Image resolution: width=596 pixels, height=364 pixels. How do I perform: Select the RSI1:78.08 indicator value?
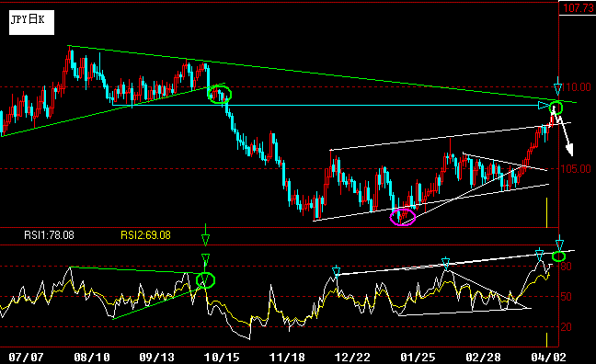point(49,235)
